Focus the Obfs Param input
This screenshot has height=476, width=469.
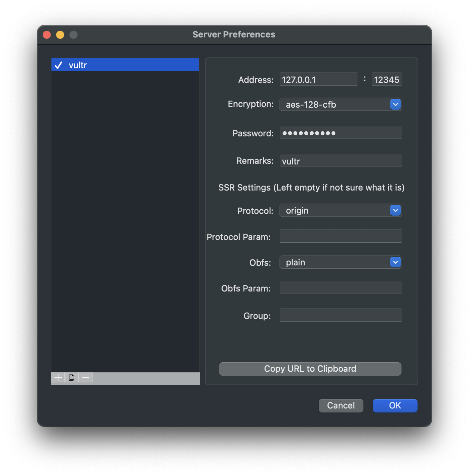click(340, 288)
